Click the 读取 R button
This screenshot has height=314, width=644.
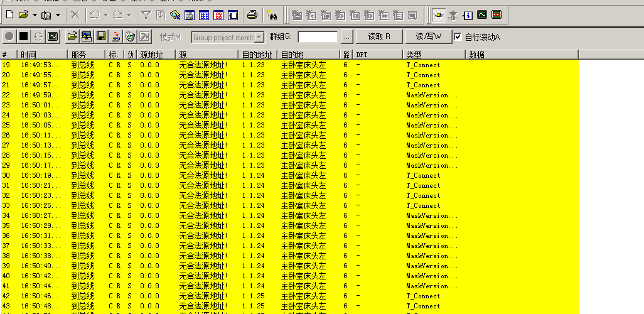click(379, 37)
